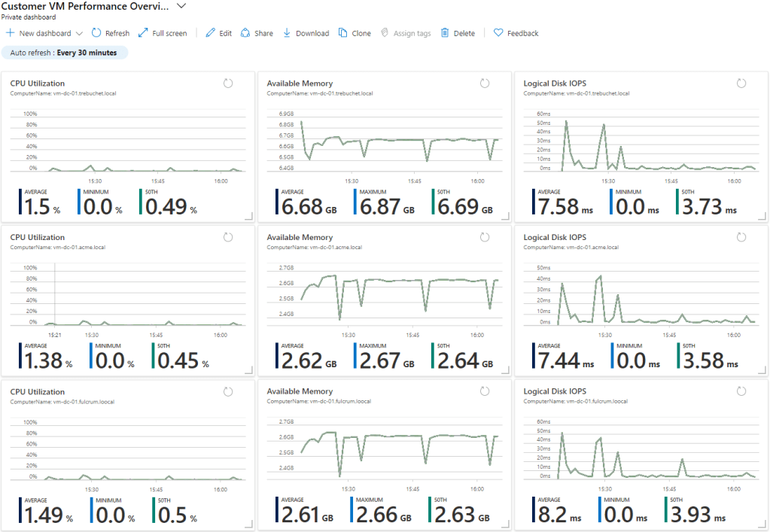
Task: Send Feedback via the heart icon
Action: tap(498, 33)
